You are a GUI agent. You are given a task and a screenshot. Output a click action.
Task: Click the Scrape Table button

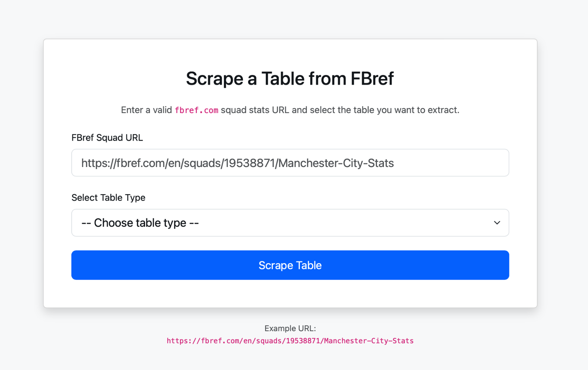click(290, 265)
